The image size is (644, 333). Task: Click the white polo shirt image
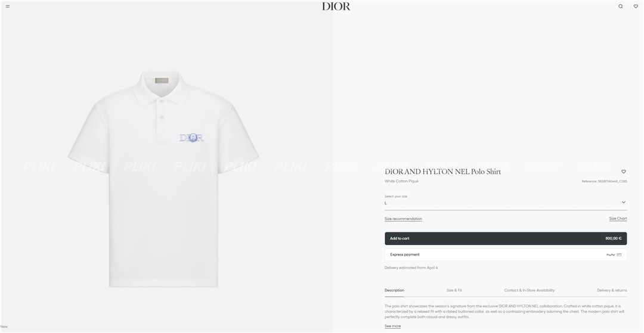tap(163, 178)
